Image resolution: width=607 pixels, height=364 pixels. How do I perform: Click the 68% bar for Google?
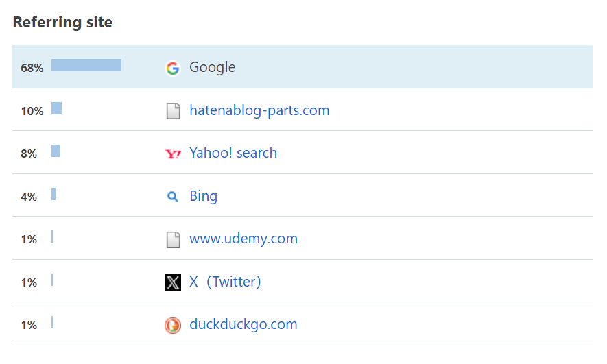coord(86,65)
